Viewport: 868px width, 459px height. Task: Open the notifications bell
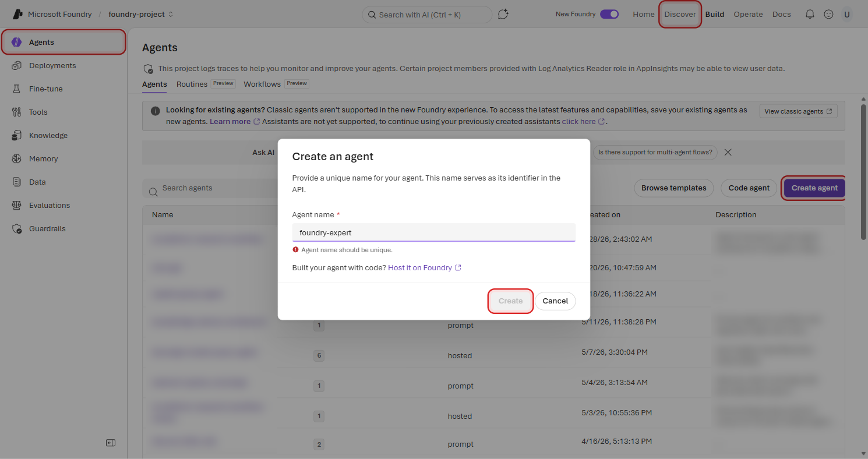tap(810, 14)
